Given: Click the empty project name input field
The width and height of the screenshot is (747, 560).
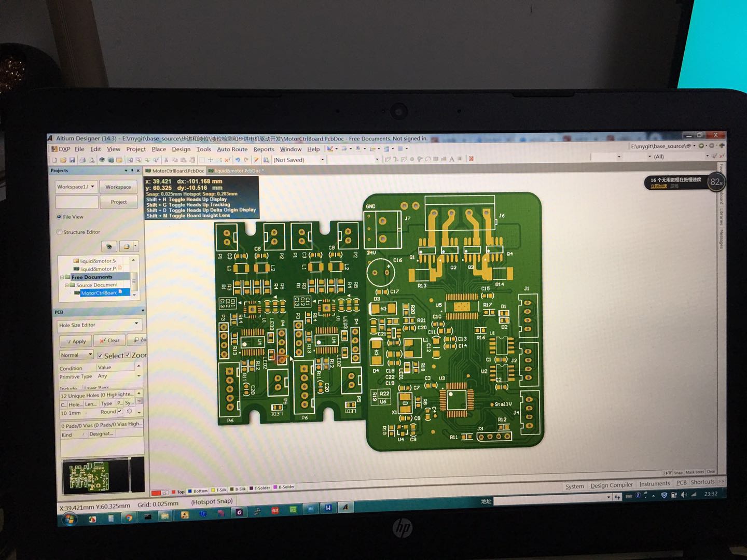Looking at the screenshot, I should (x=76, y=202).
